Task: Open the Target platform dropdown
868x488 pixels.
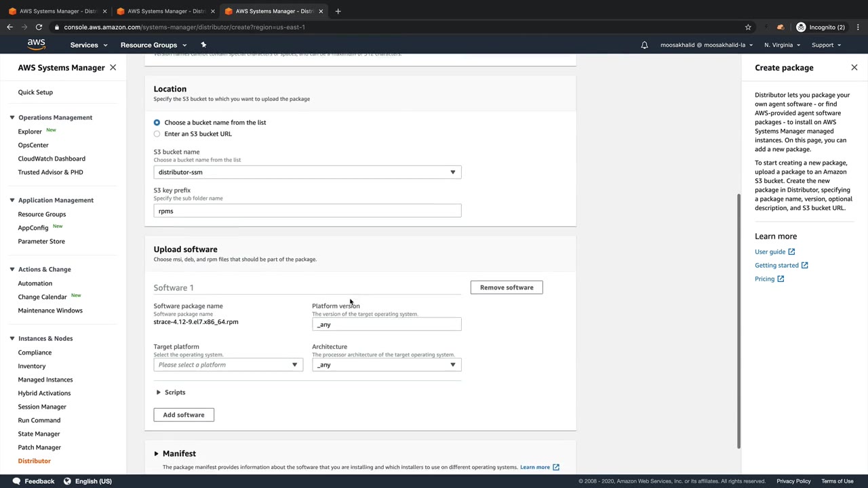Action: (228, 365)
